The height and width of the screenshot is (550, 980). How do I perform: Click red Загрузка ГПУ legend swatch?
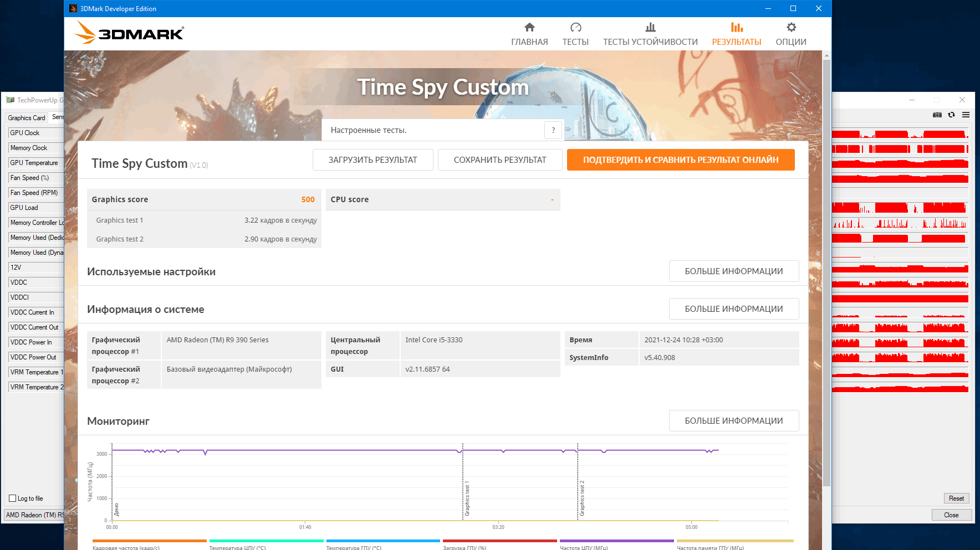(500, 541)
